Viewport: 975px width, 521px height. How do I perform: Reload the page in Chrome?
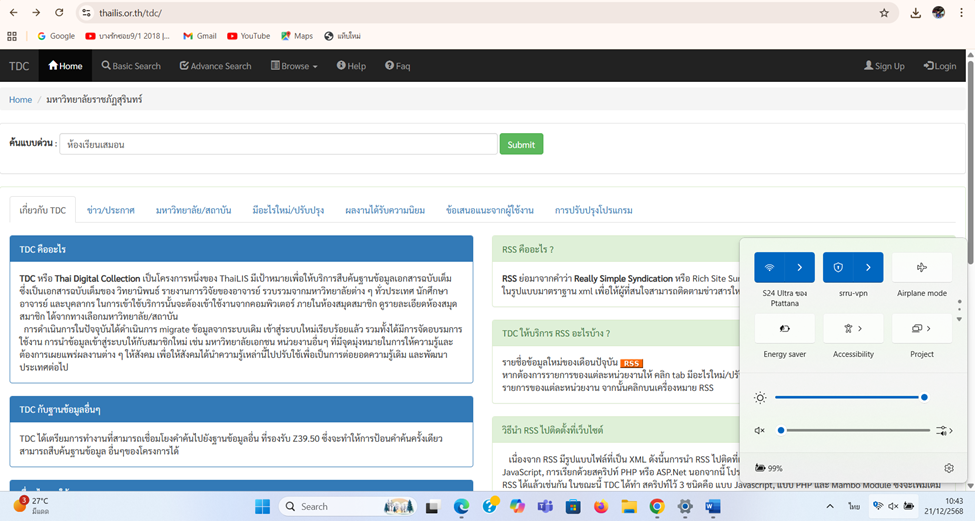pos(59,13)
